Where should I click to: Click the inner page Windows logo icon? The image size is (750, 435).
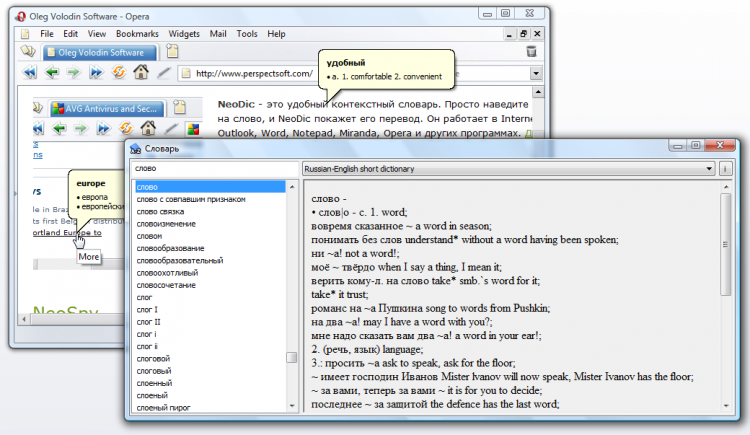click(x=193, y=129)
